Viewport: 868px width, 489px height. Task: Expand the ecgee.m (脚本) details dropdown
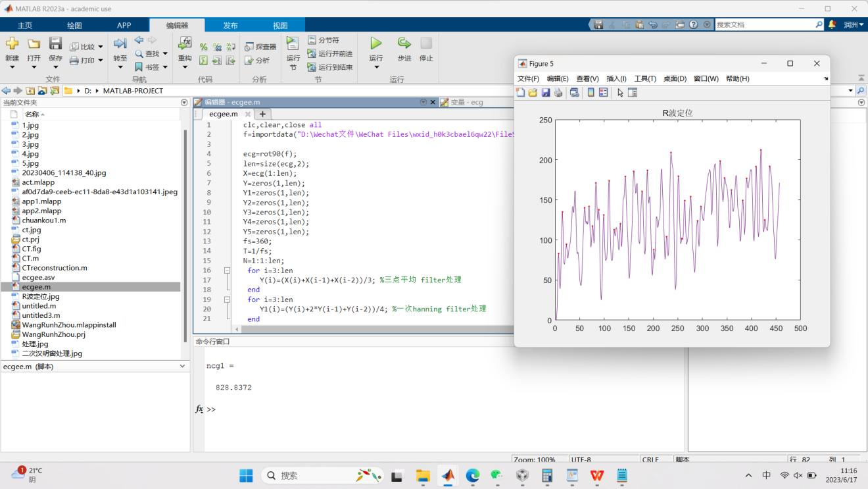[x=182, y=367]
